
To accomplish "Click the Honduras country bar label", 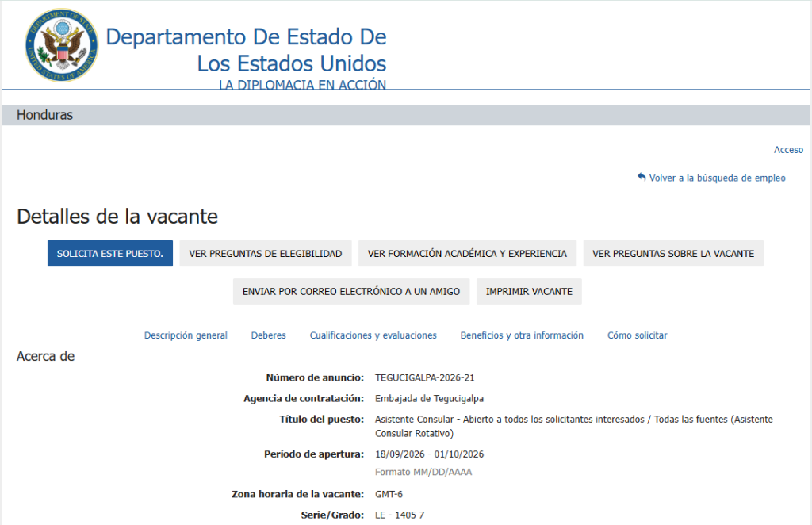I will point(44,115).
